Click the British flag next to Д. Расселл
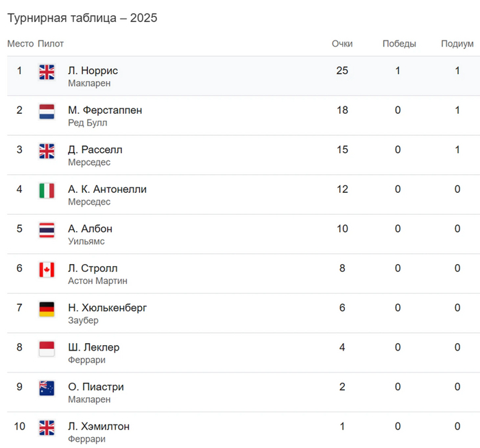Screen dimensions: 480x448 tap(47, 151)
